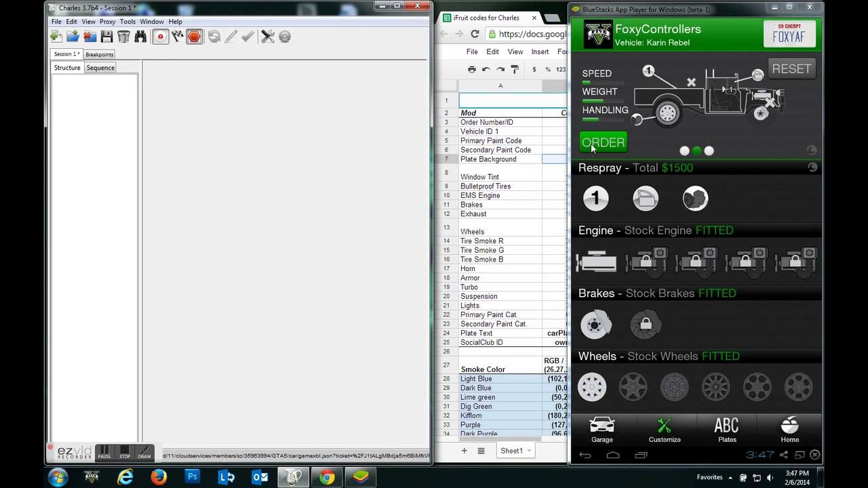Select respray primary color icon numbered 1
Image resolution: width=868 pixels, height=488 pixels.
pos(595,198)
